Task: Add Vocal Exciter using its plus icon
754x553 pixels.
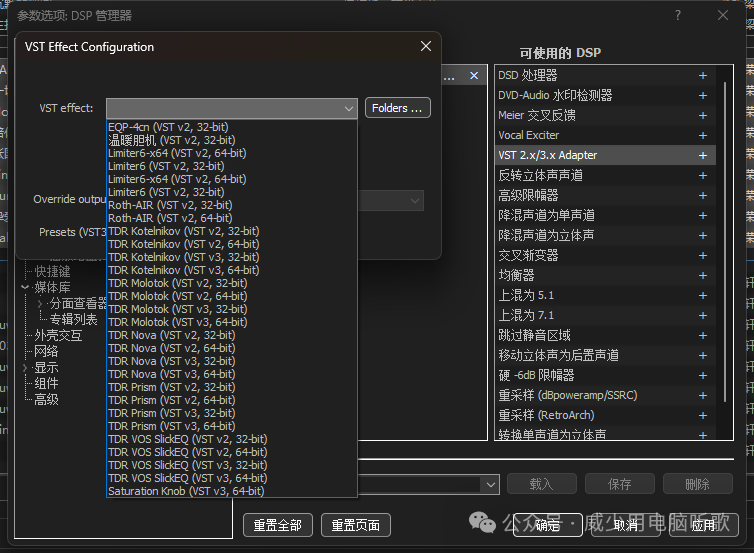Action: point(702,136)
